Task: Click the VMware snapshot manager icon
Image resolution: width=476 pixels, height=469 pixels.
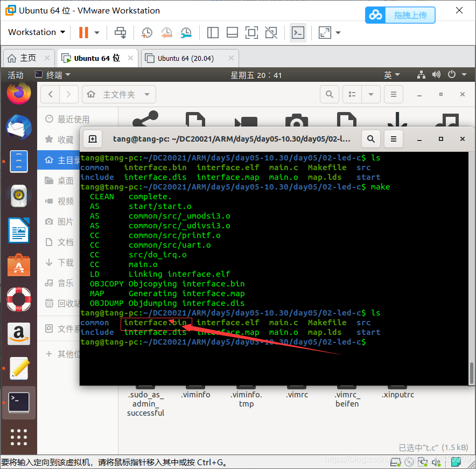Action: tap(186, 32)
